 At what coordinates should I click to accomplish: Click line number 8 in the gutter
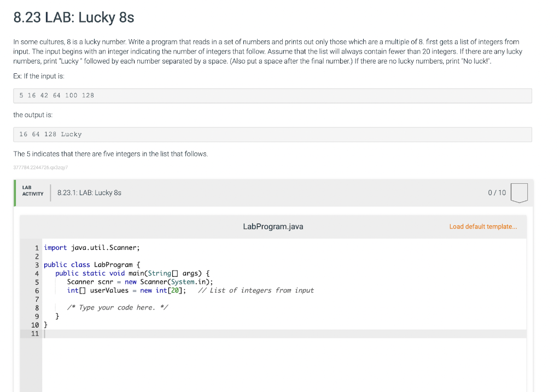coord(37,307)
